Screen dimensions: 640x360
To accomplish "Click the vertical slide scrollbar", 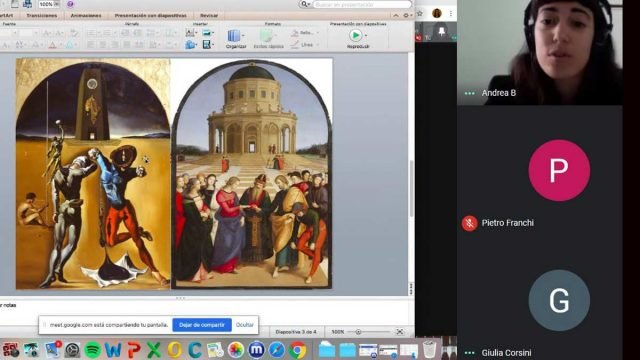I will click(x=411, y=188).
